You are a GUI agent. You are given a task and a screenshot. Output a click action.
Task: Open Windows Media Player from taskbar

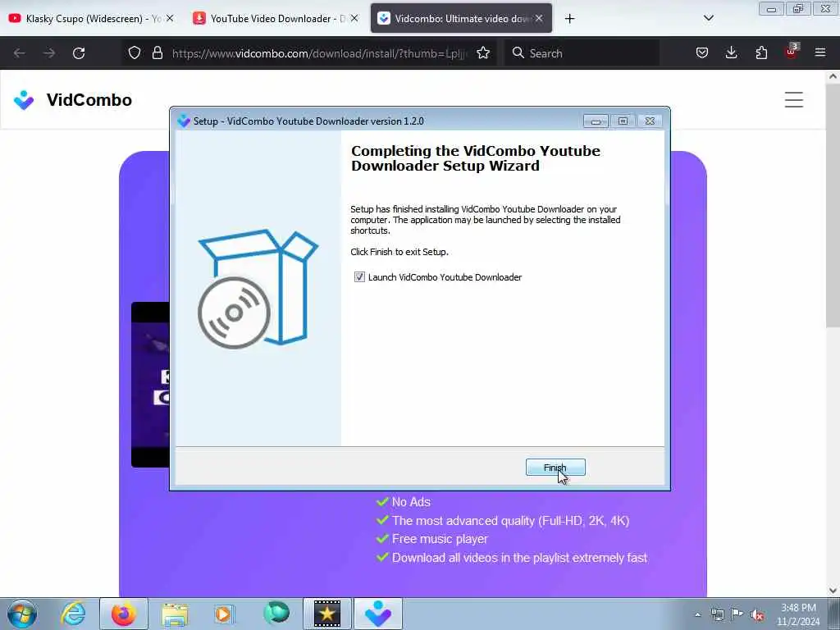[224, 614]
